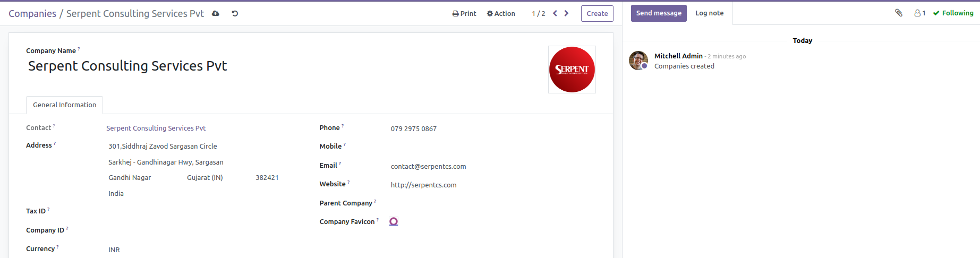980x258 pixels.
Task: Select the General Information tab
Action: tap(64, 105)
